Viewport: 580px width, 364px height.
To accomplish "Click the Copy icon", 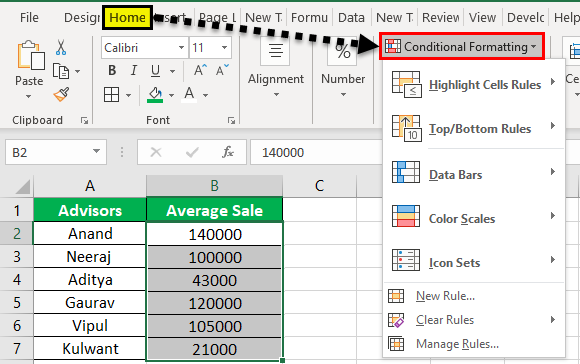I will point(61,71).
